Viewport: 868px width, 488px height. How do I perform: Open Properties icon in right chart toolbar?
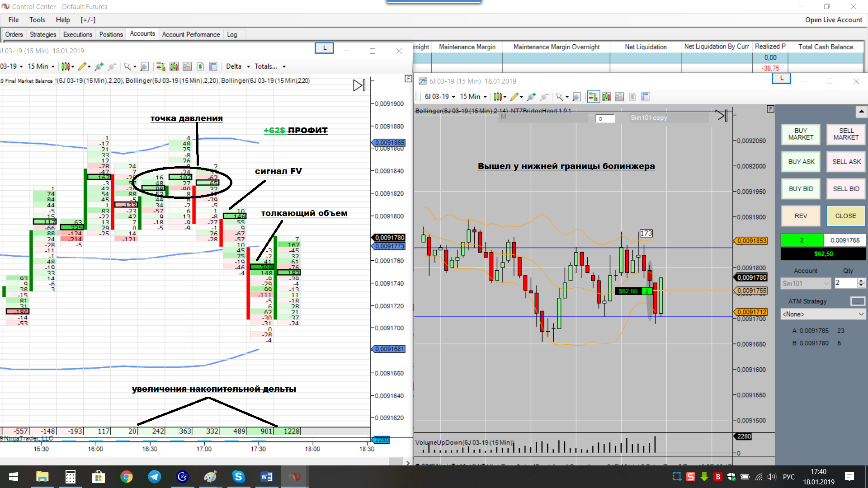646,97
